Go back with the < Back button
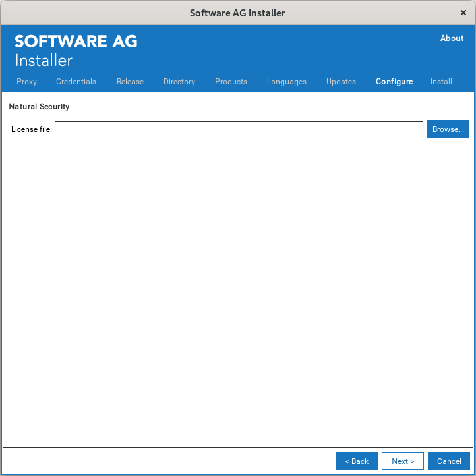 pyautogui.click(x=357, y=461)
